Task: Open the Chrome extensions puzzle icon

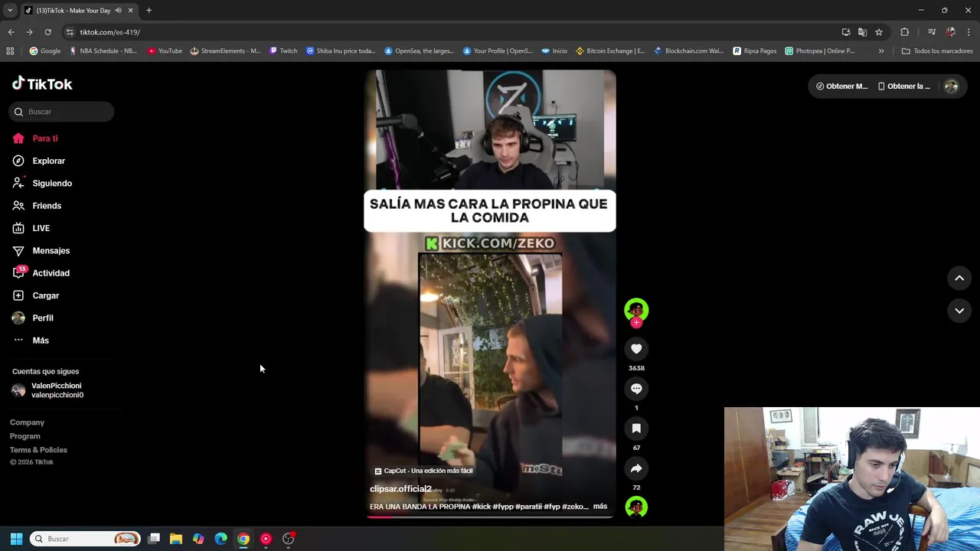Action: (x=905, y=32)
